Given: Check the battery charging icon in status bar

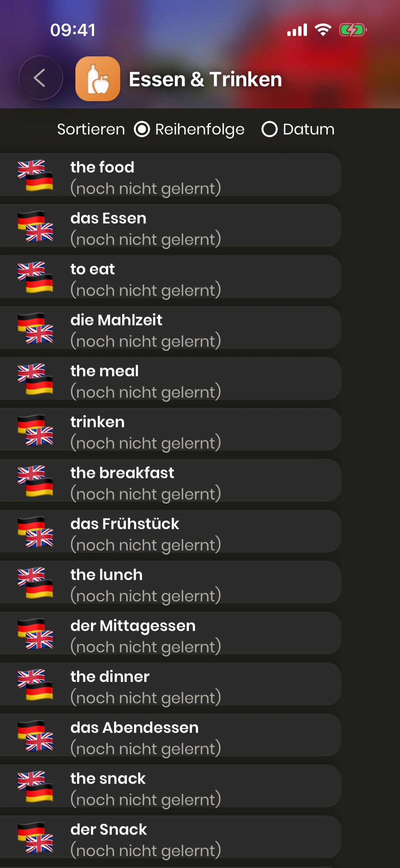Looking at the screenshot, I should point(352,30).
